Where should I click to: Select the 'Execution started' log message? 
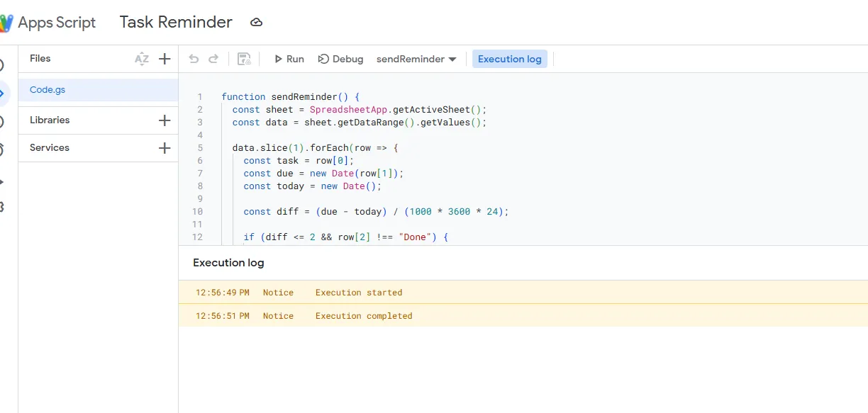[x=359, y=293]
